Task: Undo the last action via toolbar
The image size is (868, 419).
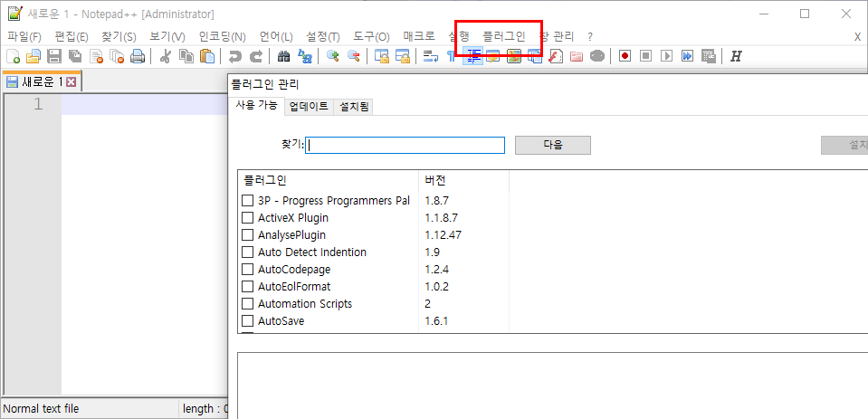Action: (x=235, y=56)
